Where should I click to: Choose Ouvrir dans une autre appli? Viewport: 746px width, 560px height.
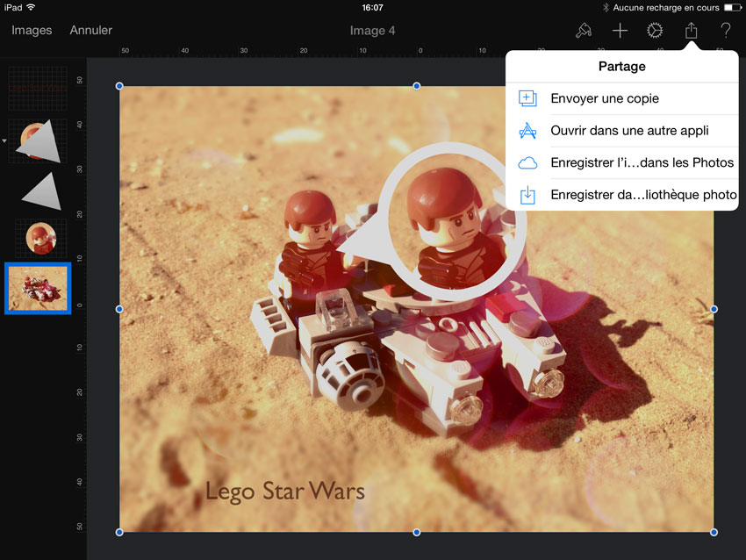[622, 131]
